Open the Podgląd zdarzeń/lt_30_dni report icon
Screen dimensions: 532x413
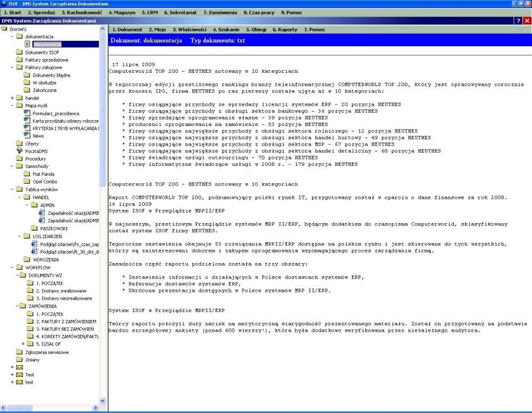pyautogui.click(x=34, y=251)
